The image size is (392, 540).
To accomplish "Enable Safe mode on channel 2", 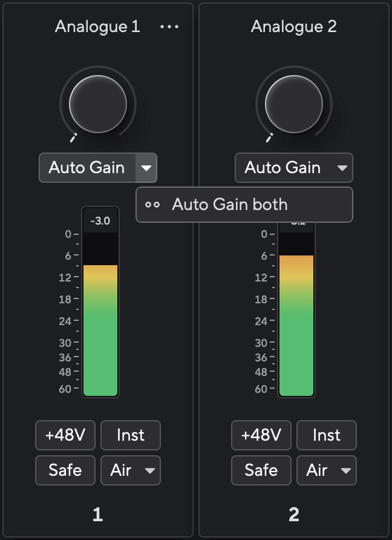I will point(261,470).
